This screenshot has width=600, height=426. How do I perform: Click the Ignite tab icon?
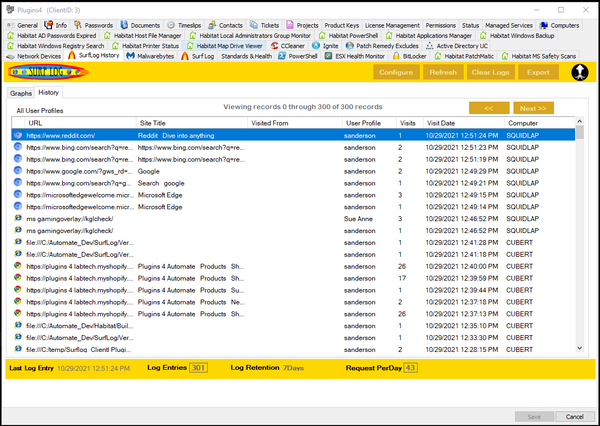coord(316,46)
